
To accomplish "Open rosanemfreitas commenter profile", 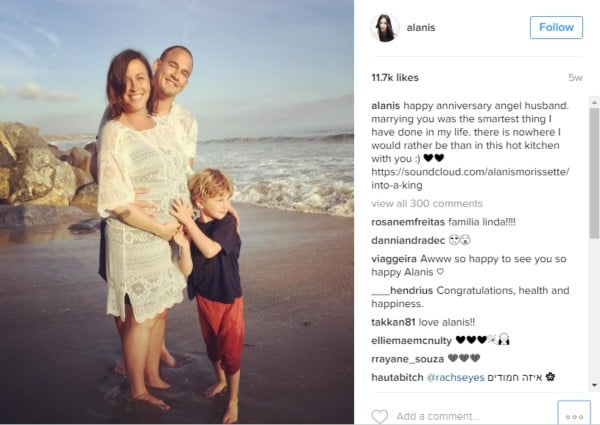I will (408, 222).
